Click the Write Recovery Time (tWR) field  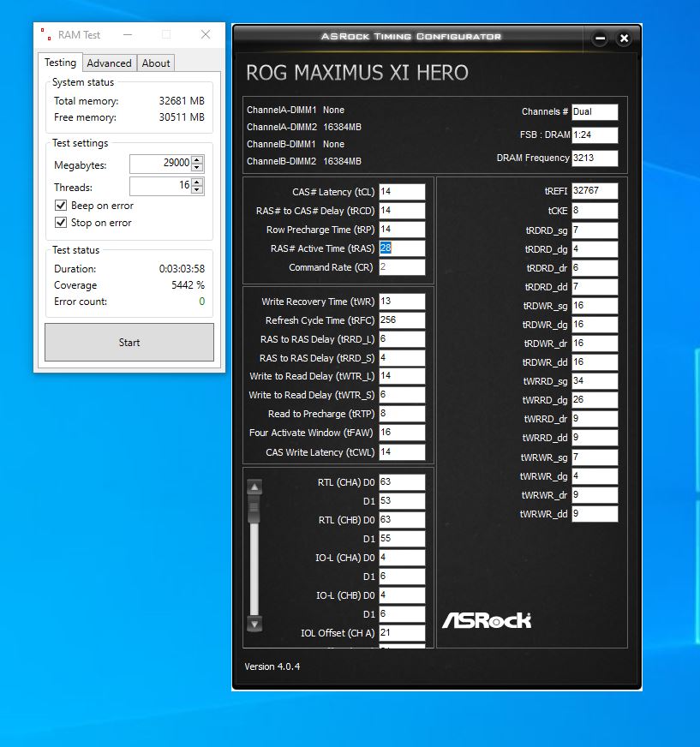[x=402, y=301]
